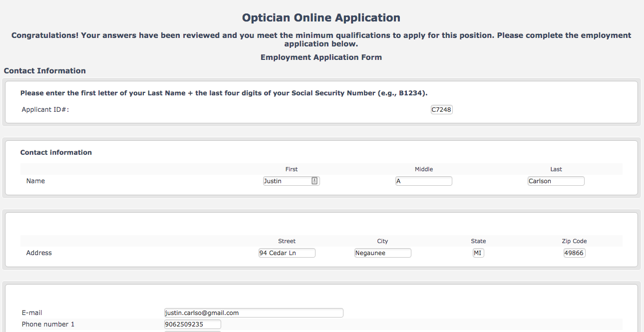
Task: Click the "Address" row label
Action: [x=39, y=253]
